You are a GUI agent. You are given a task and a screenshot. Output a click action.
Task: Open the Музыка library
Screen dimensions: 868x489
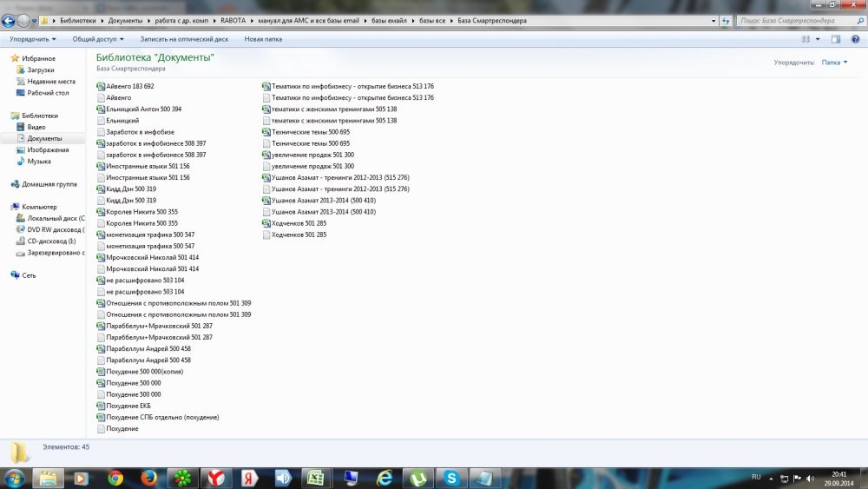[34, 162]
